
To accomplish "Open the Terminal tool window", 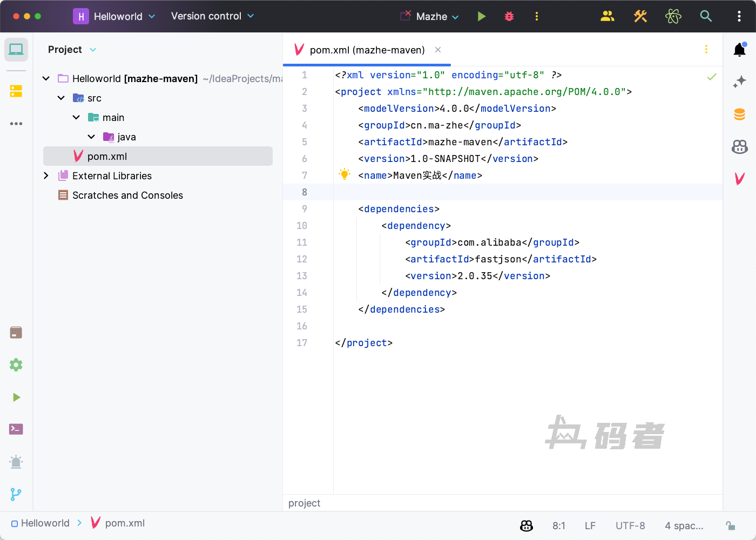I will click(x=16, y=429).
